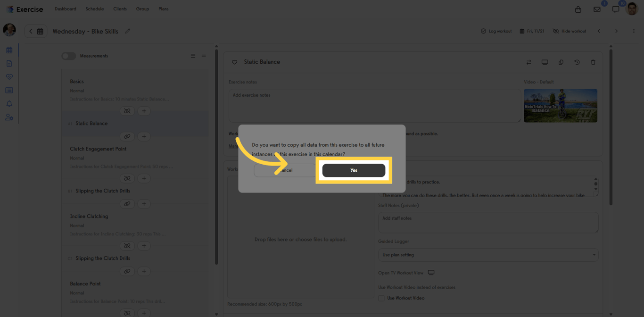This screenshot has height=317, width=644.
Task: Click the Add exercise notes field
Action: (375, 106)
